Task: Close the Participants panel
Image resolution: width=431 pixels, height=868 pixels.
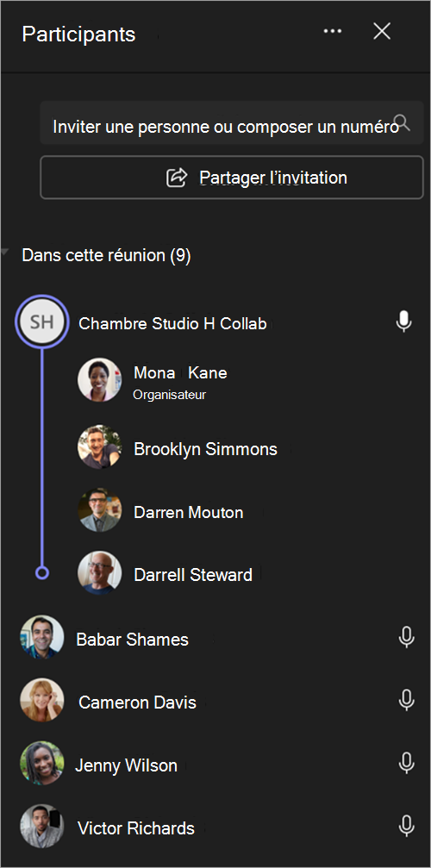Action: click(382, 32)
